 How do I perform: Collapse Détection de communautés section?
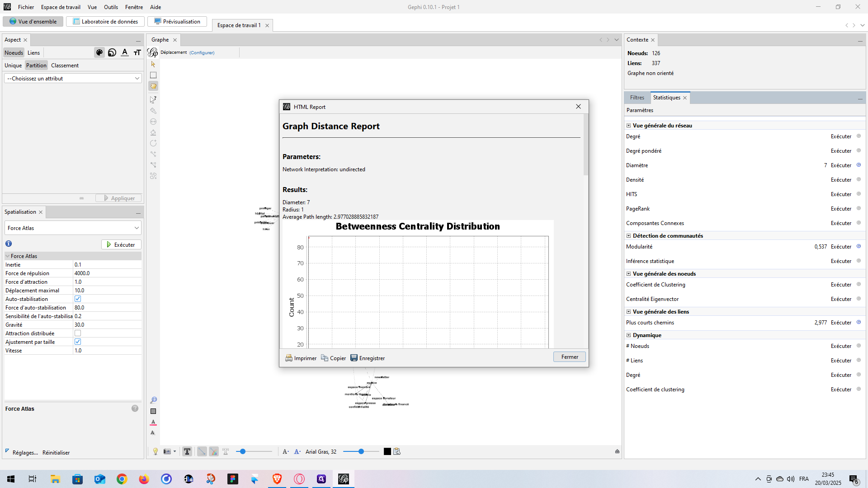628,236
